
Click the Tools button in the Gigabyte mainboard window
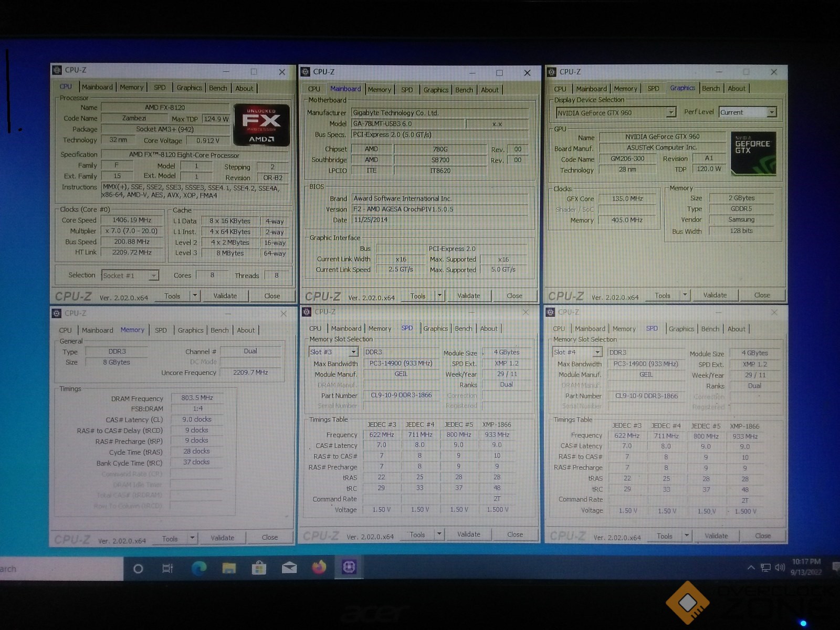click(418, 296)
